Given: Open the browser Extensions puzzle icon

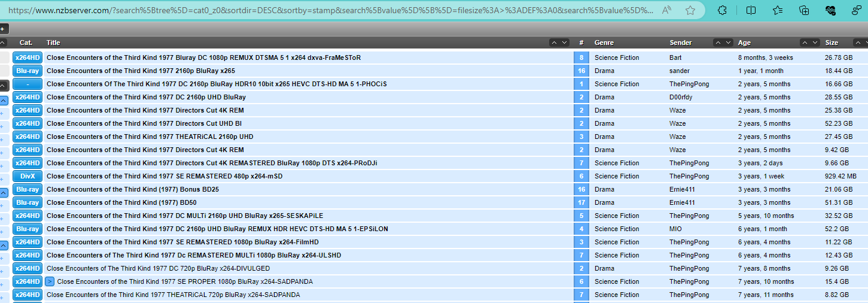Looking at the screenshot, I should point(723,10).
